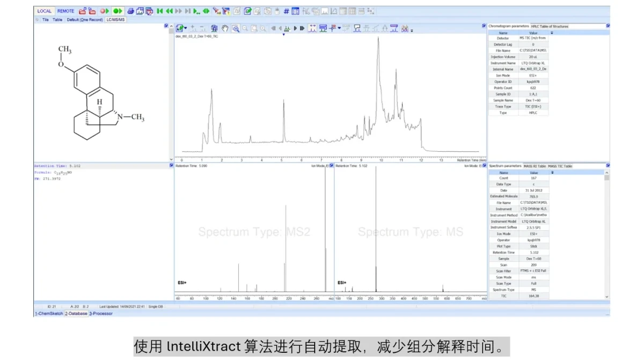Viewport: 644px width, 362px height.
Task: Click the chromatogram panel right corner pin icon
Action: [x=484, y=25]
